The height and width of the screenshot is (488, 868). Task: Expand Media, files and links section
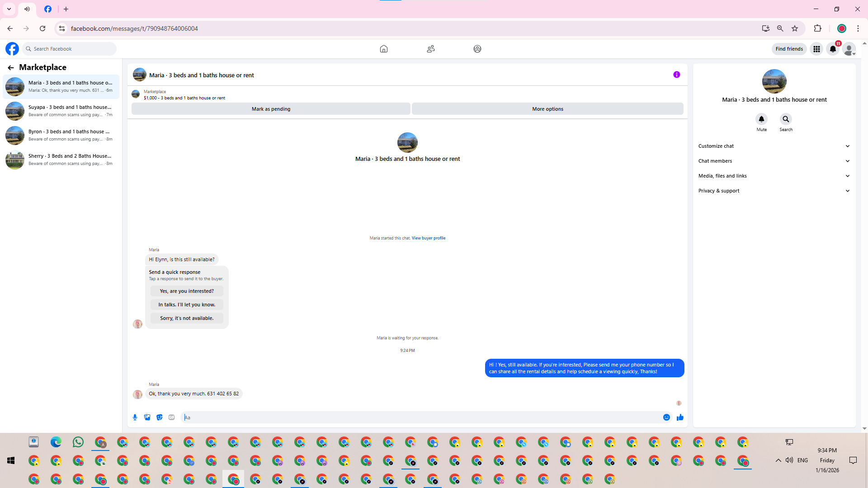tap(774, 176)
